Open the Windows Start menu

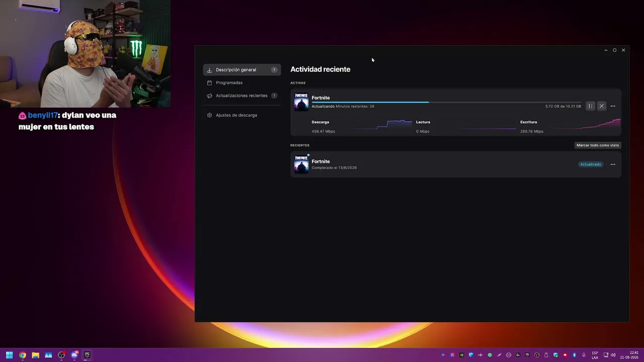(9, 355)
